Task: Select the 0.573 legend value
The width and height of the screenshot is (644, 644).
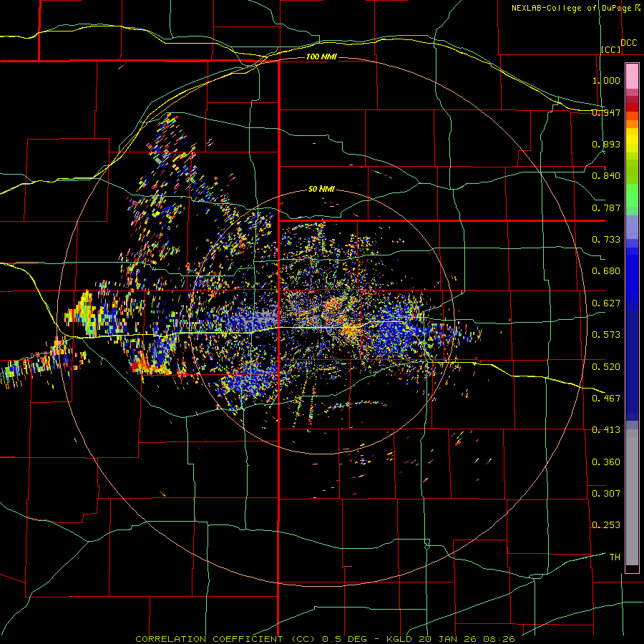Action: [606, 335]
